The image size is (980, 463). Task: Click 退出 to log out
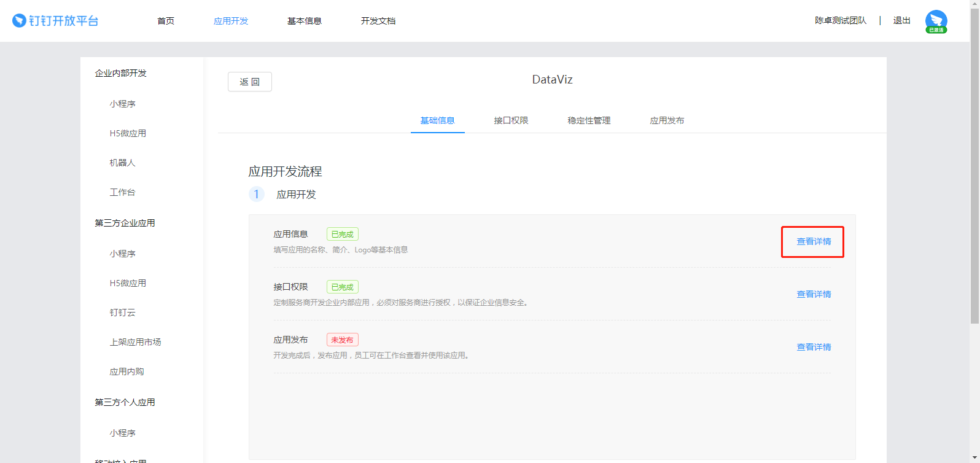pos(902,20)
